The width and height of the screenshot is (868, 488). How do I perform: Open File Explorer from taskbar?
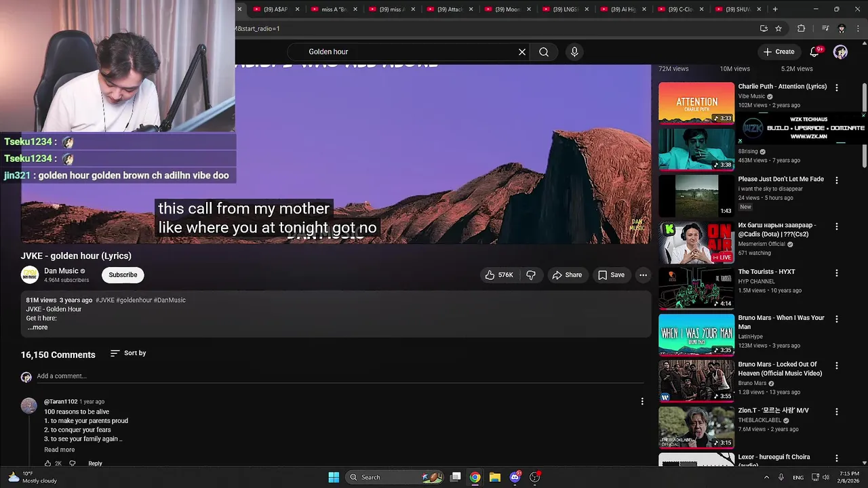495,477
